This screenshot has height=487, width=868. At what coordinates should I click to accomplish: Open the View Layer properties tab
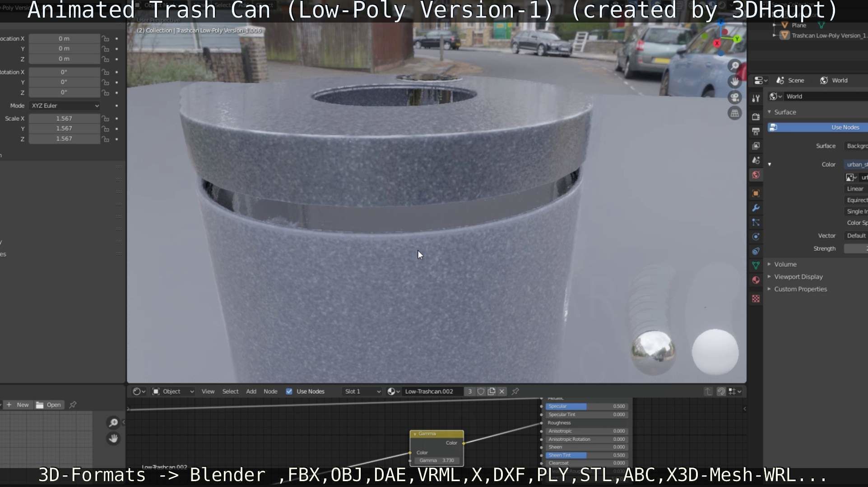pos(756,146)
